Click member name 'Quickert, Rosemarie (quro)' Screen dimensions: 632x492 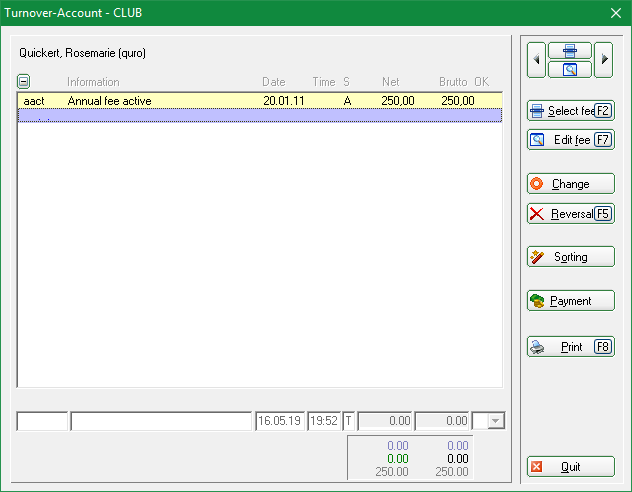pyautogui.click(x=83, y=53)
